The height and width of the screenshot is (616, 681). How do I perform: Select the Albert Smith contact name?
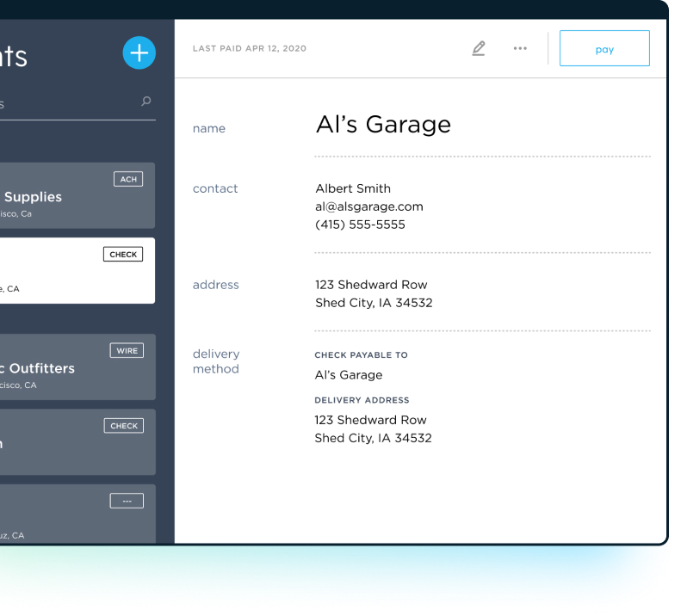point(353,188)
